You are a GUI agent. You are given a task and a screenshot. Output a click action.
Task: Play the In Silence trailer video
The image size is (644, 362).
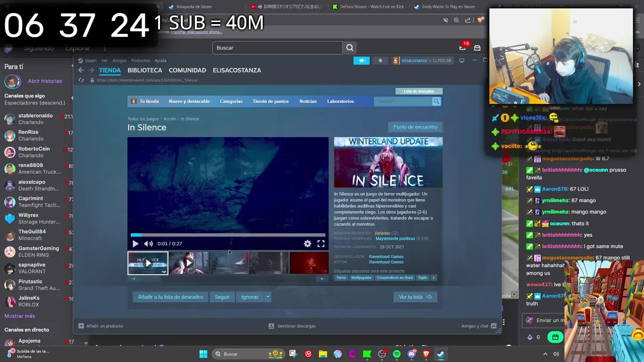coord(135,244)
